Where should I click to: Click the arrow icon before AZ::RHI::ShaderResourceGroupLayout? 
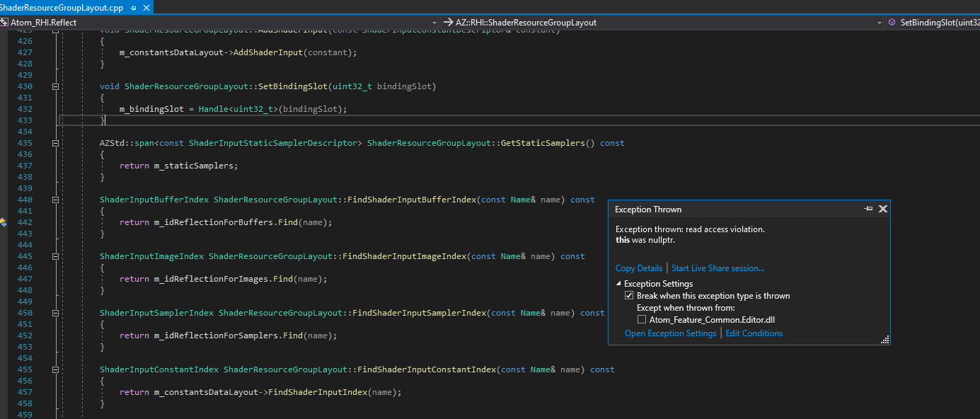tap(446, 22)
